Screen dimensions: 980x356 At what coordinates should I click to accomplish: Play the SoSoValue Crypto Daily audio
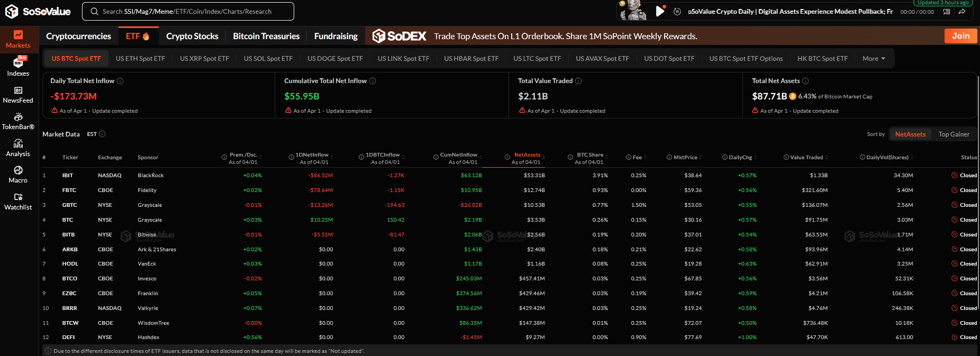point(660,11)
